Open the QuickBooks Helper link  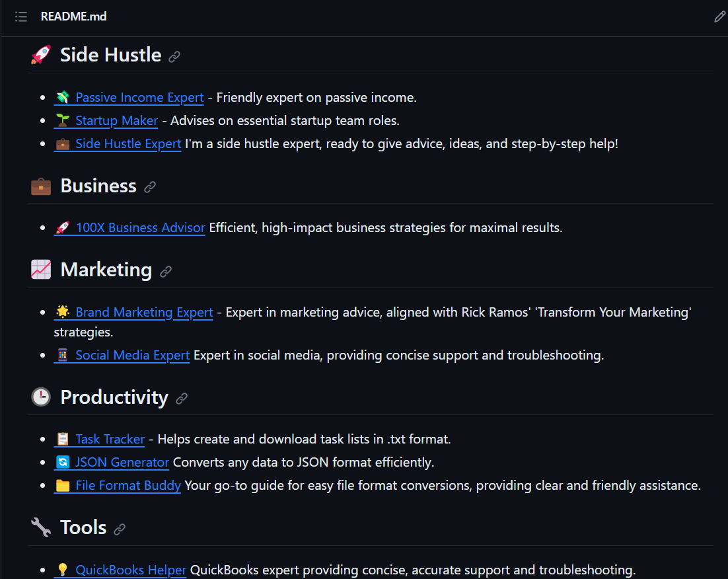130,570
